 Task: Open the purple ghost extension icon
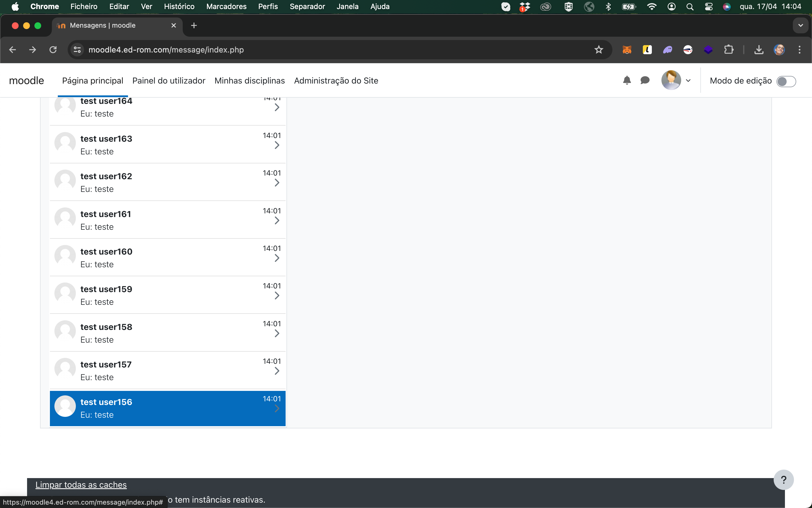[667, 50]
